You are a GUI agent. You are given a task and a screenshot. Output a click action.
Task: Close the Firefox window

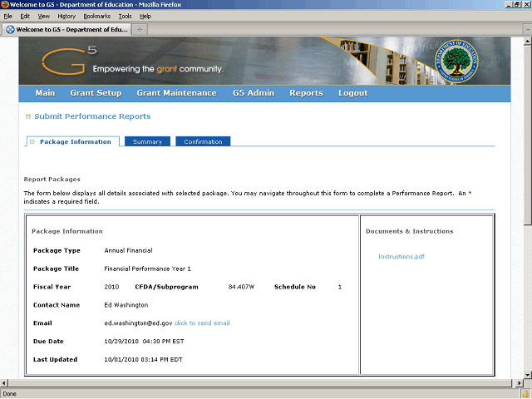(x=526, y=4)
